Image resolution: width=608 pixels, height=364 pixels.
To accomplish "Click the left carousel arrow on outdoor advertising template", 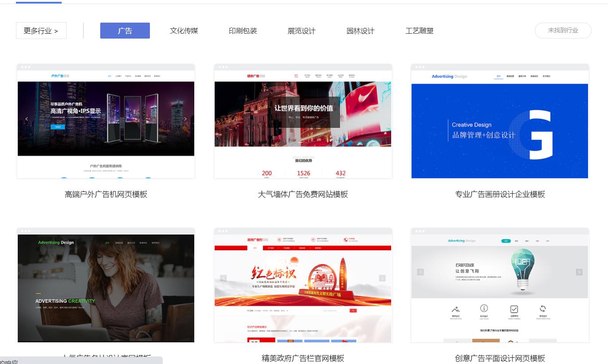I will (27, 119).
